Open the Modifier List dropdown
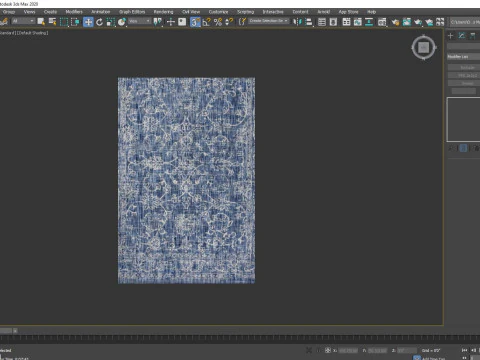This screenshot has width=480, height=360. coord(463,57)
